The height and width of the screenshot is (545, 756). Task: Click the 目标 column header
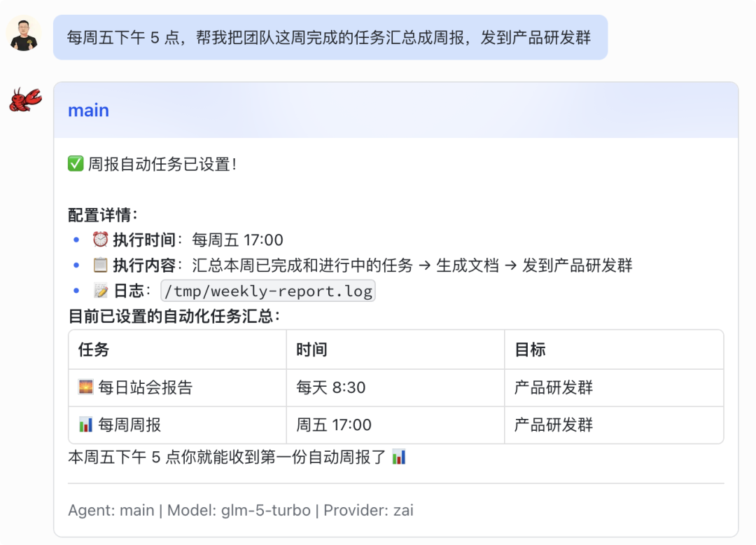[x=530, y=350]
